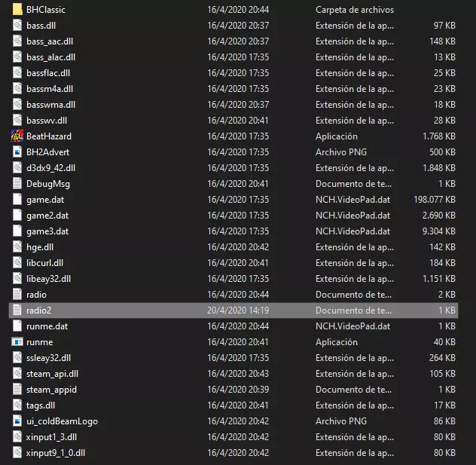Click the 20/4/2020 14:19 date entry

tap(238, 310)
